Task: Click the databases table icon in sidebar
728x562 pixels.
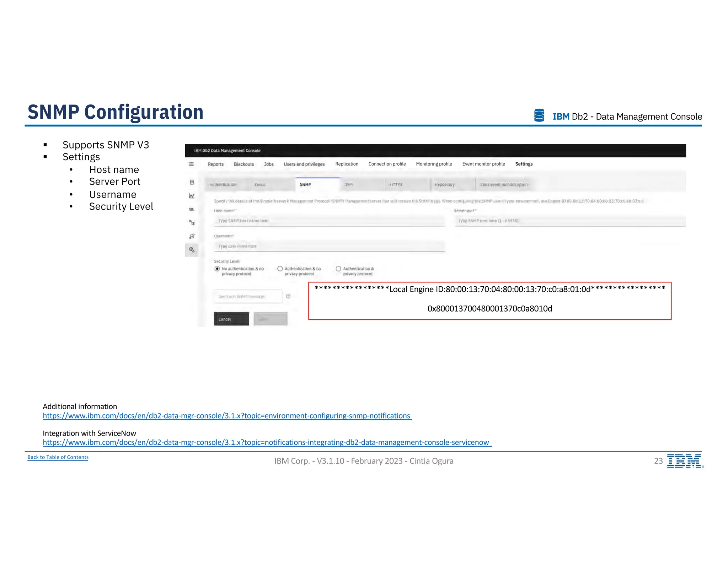Action: pos(192,182)
